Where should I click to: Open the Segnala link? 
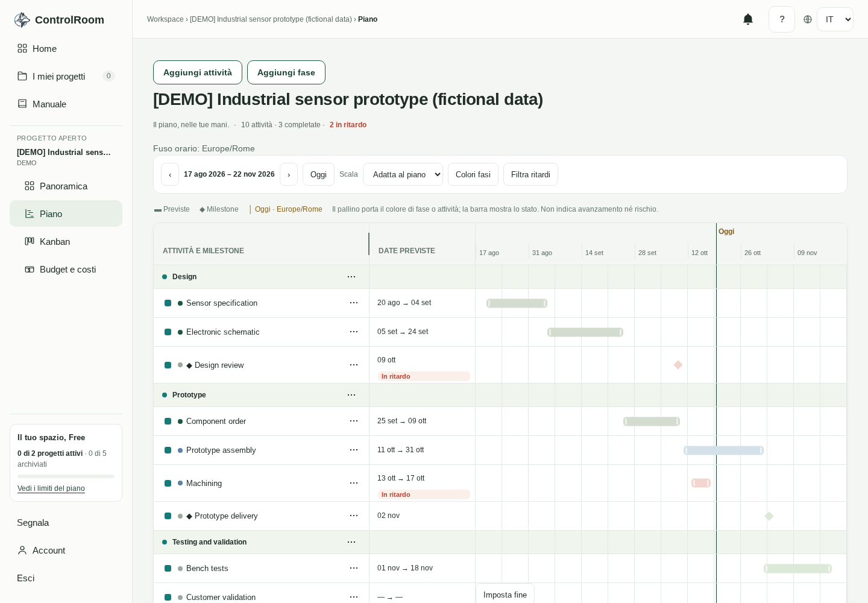pos(66,522)
